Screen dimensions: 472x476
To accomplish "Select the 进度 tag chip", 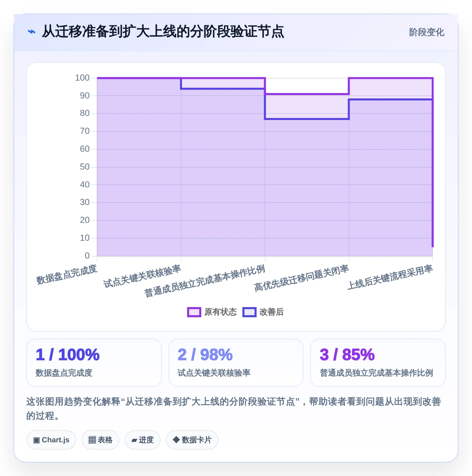I will coord(143,440).
